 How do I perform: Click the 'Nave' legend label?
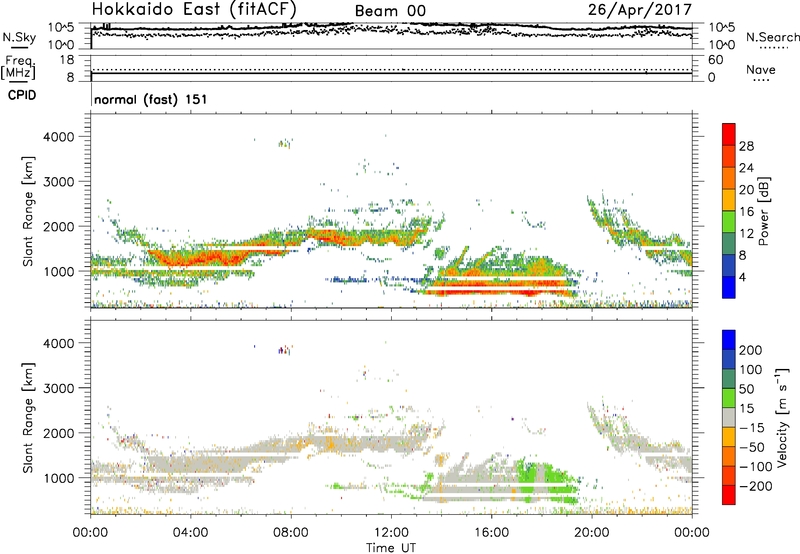pyautogui.click(x=760, y=69)
